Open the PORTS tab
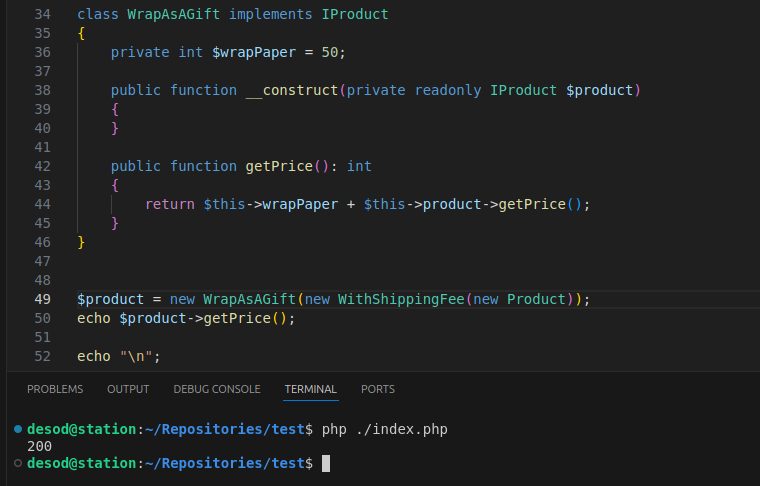Viewport: 760px width, 486px height. click(x=378, y=389)
